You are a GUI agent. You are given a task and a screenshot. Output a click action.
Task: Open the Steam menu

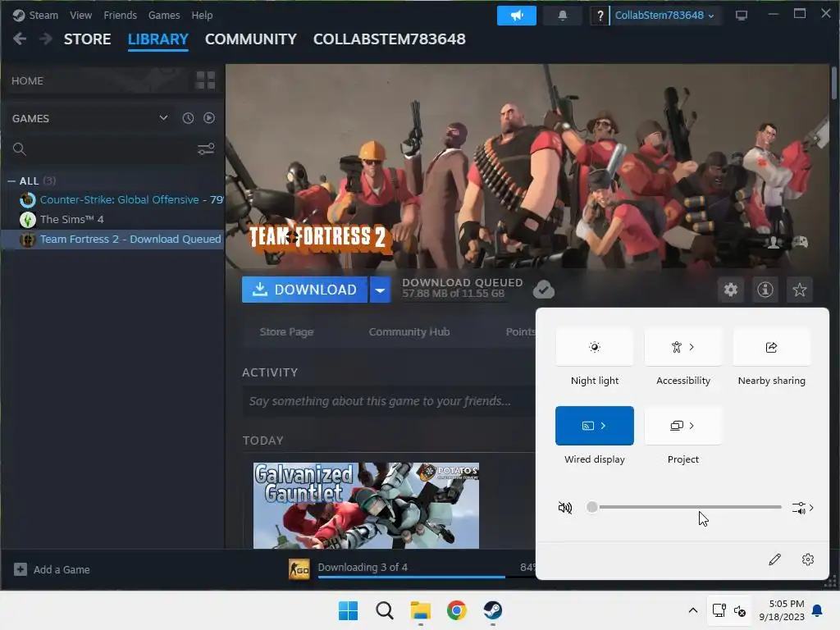click(x=36, y=16)
